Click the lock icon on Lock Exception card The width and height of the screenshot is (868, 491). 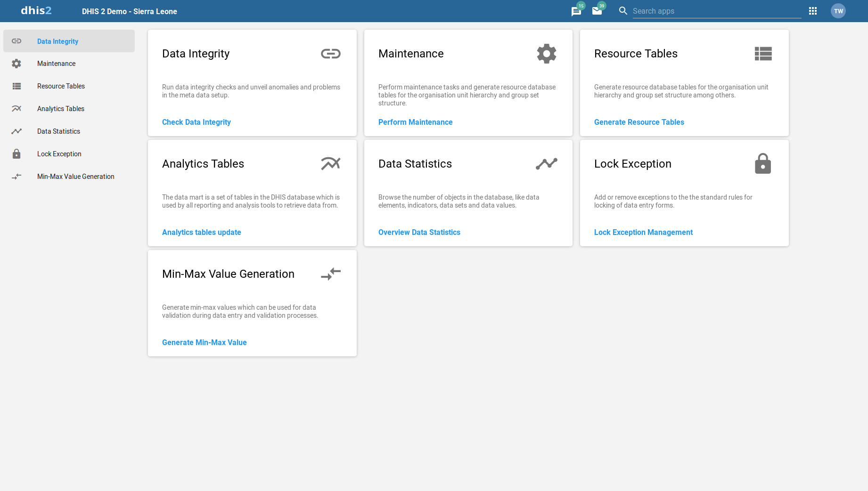763,164
